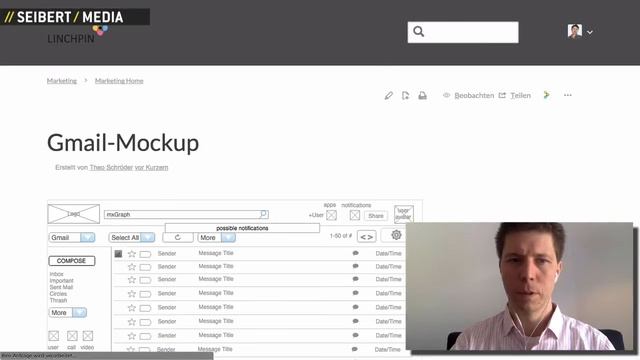
Task: Click the user avatar in the header
Action: click(x=575, y=31)
